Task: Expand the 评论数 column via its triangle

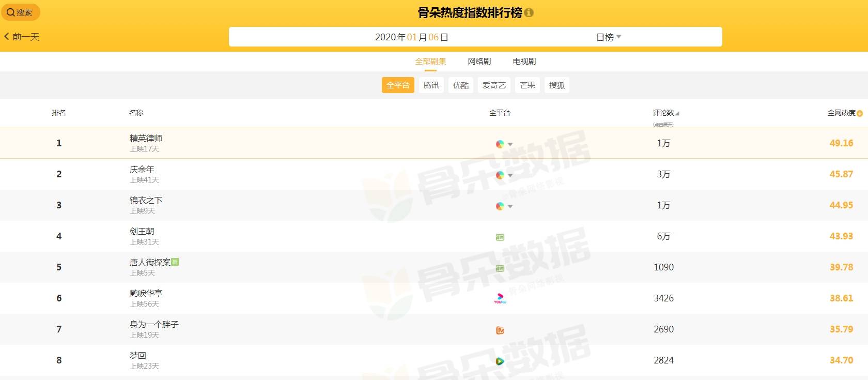Action: click(x=677, y=114)
